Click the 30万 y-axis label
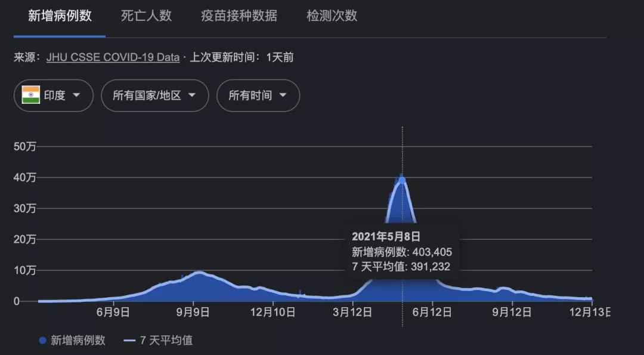The image size is (644, 355). tap(25, 208)
